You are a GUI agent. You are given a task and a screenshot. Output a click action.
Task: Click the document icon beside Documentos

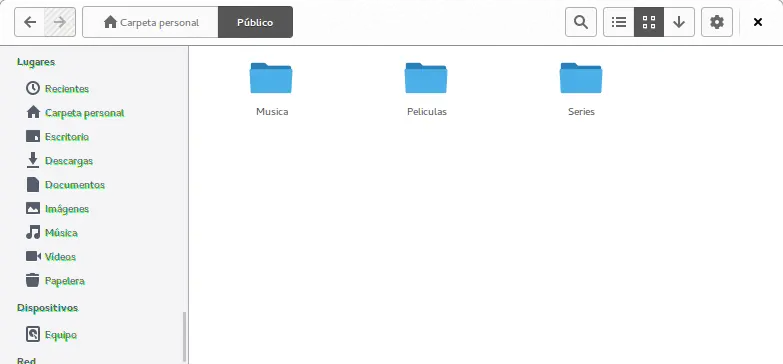pos(33,184)
